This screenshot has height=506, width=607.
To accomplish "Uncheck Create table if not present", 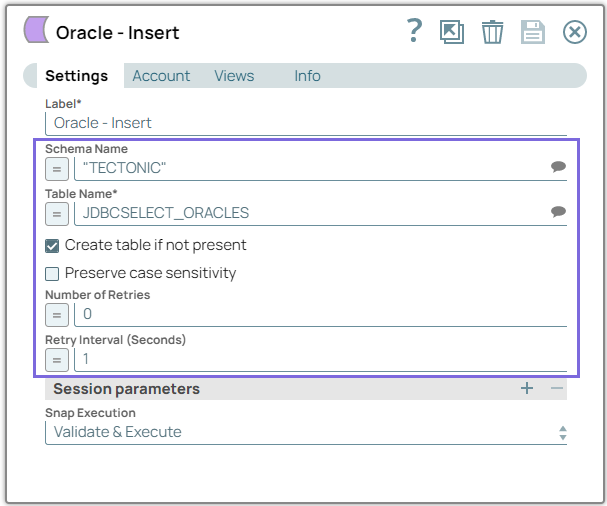I will (52, 245).
